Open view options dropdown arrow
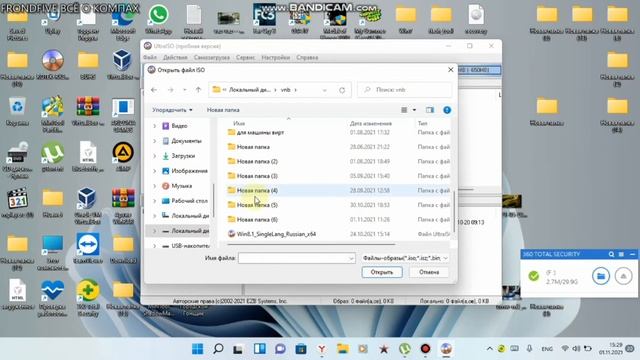The image size is (640, 360). 414,110
